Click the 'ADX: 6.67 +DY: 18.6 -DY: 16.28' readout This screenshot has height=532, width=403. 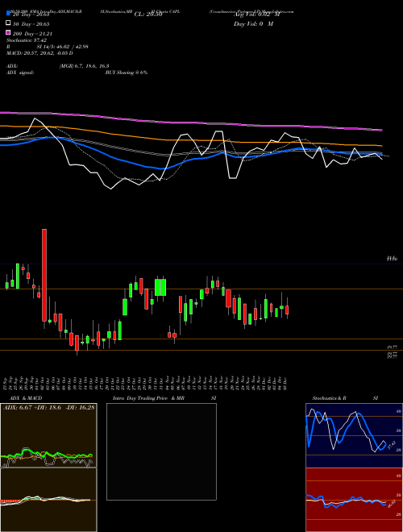49,407
